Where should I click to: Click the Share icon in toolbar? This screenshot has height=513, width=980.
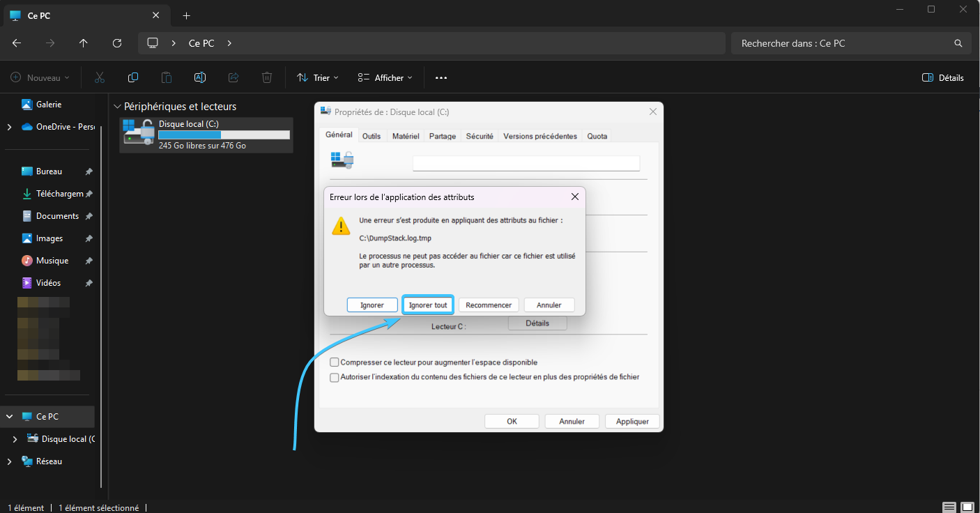233,77
